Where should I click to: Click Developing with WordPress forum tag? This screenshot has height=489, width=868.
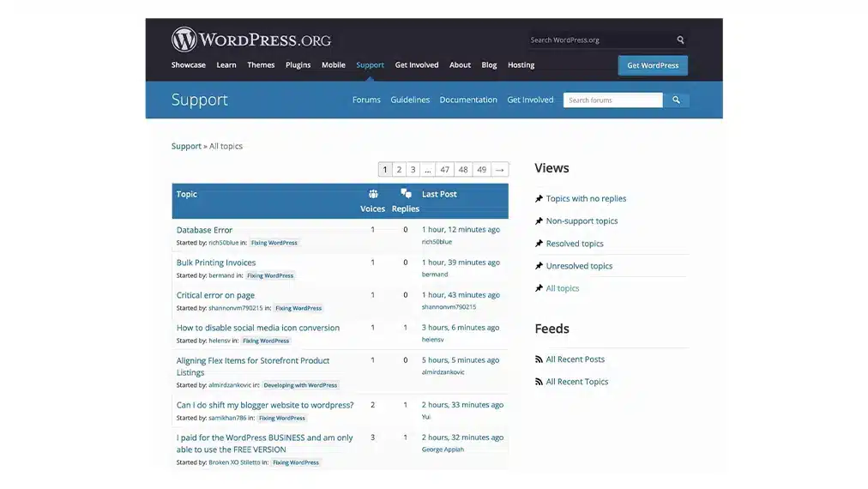[x=300, y=385]
